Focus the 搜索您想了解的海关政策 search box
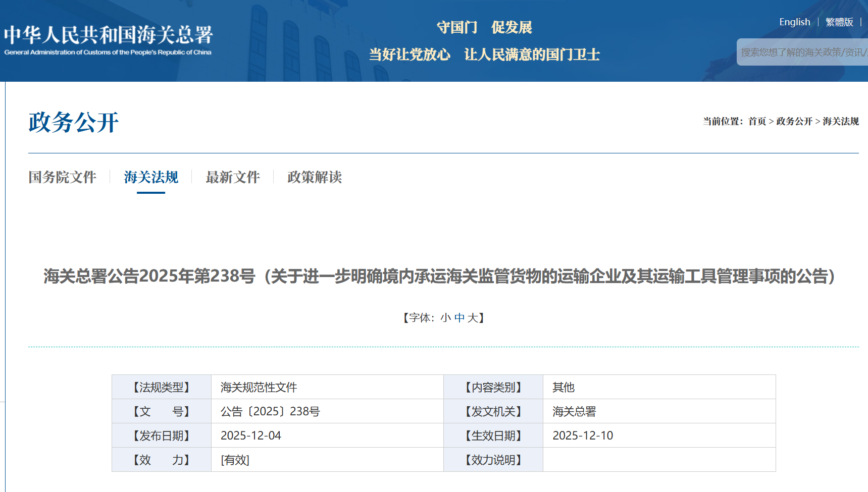 click(803, 52)
